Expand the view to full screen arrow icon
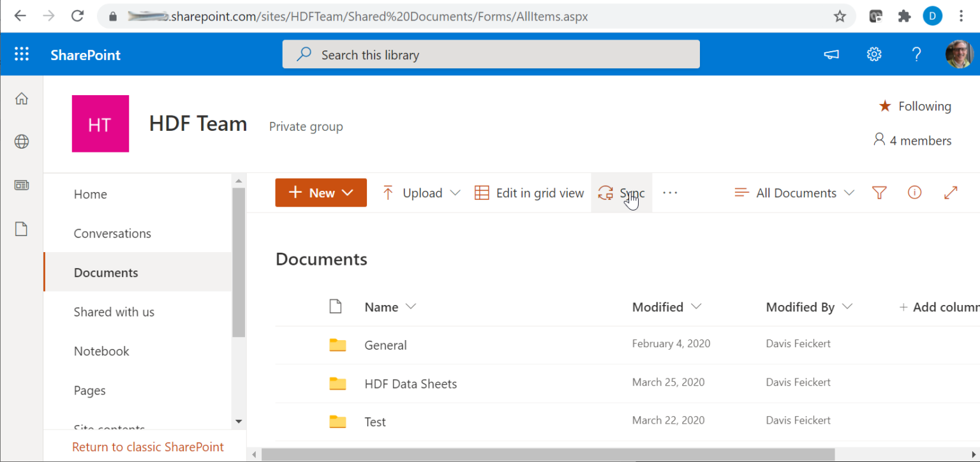 pyautogui.click(x=950, y=192)
